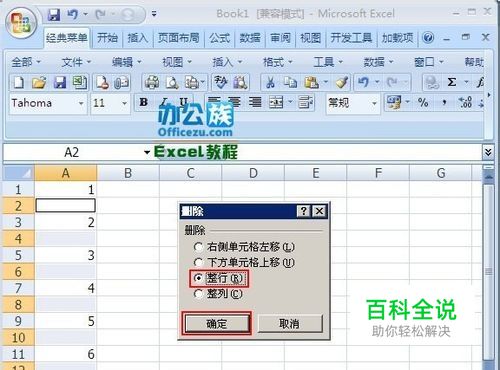
Task: Click cell A3 containing 2
Action: tap(66, 223)
